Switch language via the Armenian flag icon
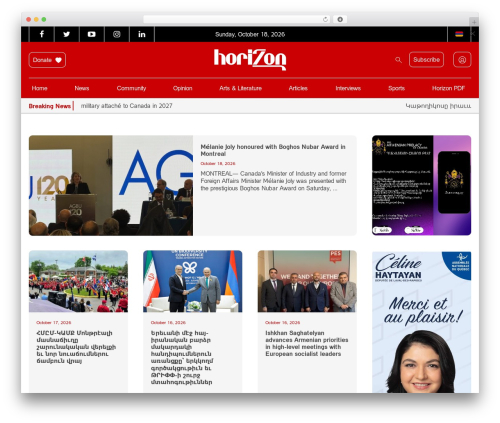This screenshot has width=500, height=423. (x=459, y=34)
